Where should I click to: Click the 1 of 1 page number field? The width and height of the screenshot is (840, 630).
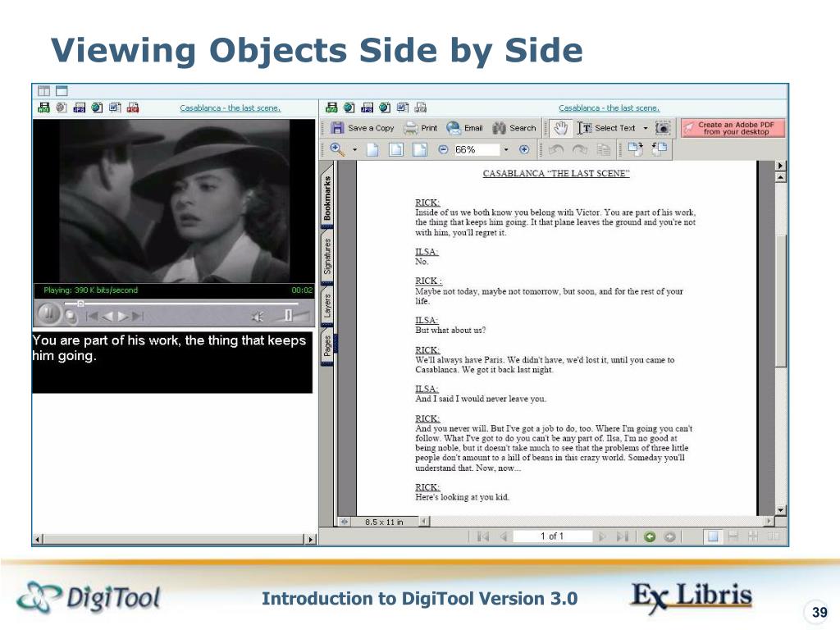click(552, 536)
